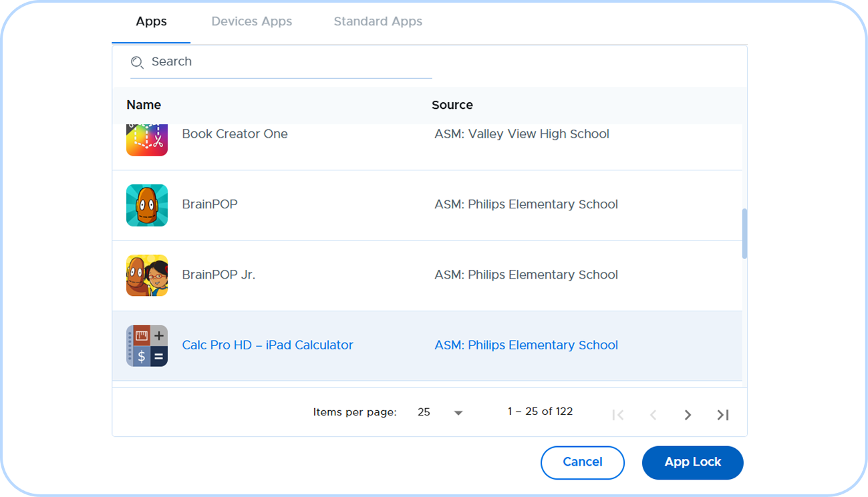
Task: Click the Cancel button
Action: click(x=583, y=462)
